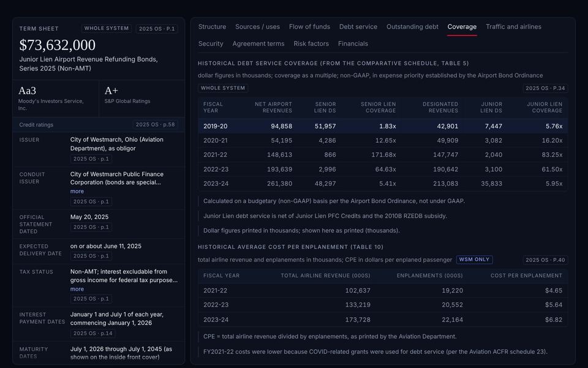Expand Conduit Issuer text with more link
This screenshot has height=368, width=588.
click(x=77, y=191)
